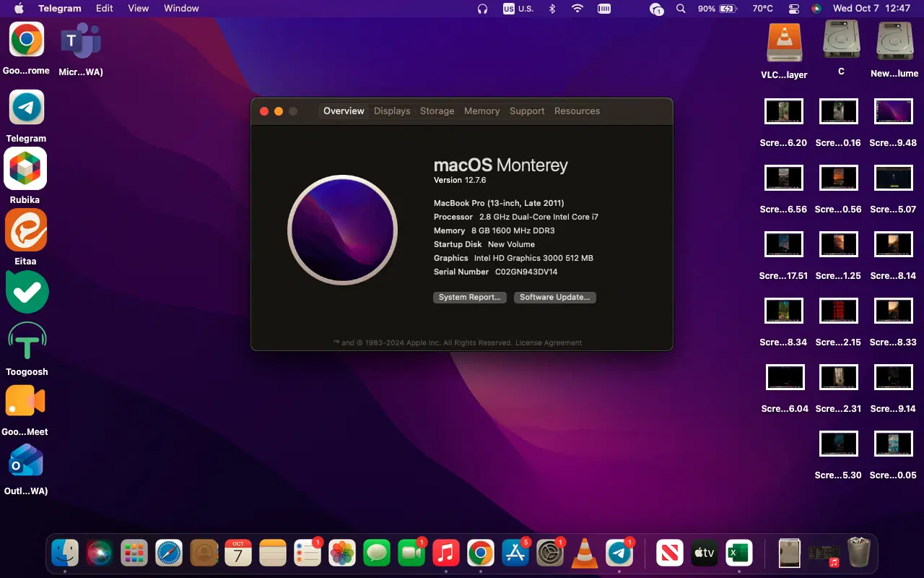Switch to the Resources tab

click(x=577, y=111)
